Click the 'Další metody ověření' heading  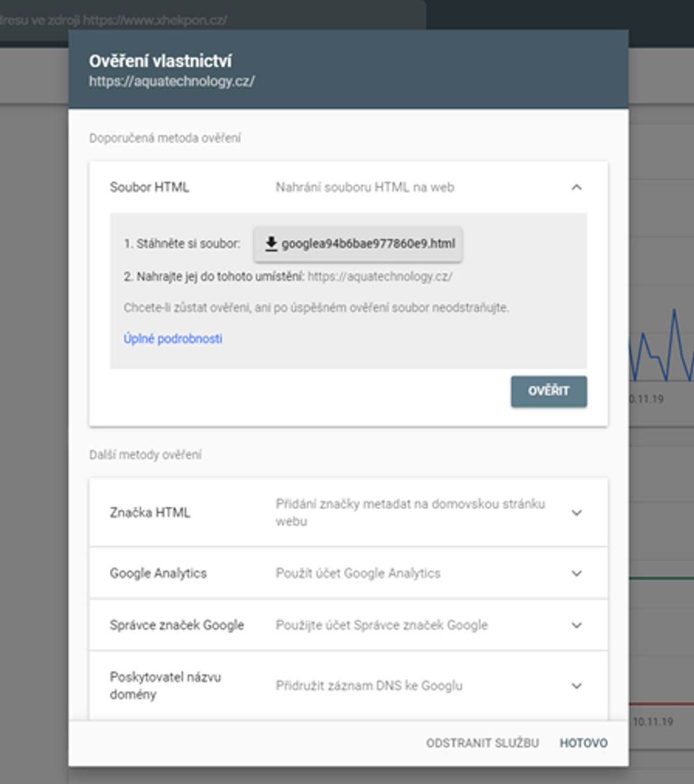click(x=145, y=455)
